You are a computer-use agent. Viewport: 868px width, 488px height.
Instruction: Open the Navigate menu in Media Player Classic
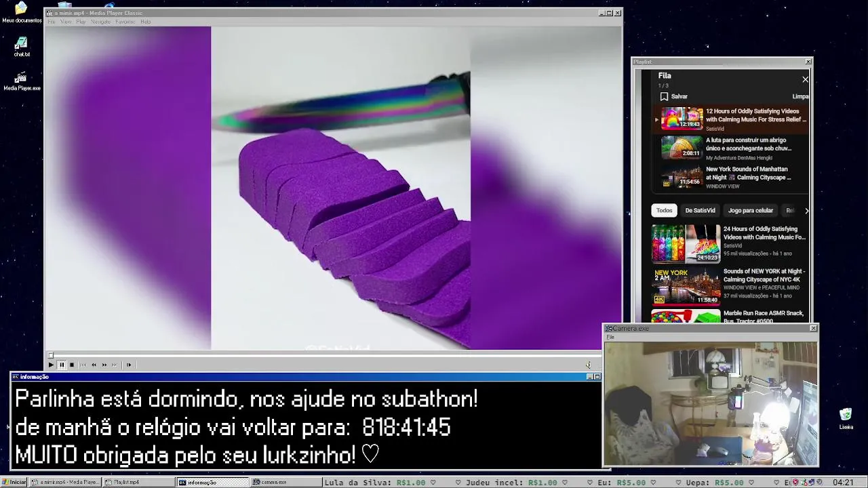(x=100, y=22)
